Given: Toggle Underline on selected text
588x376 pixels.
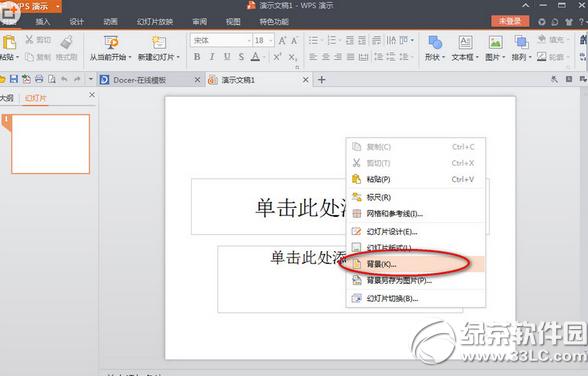Looking at the screenshot, I should tap(227, 57).
